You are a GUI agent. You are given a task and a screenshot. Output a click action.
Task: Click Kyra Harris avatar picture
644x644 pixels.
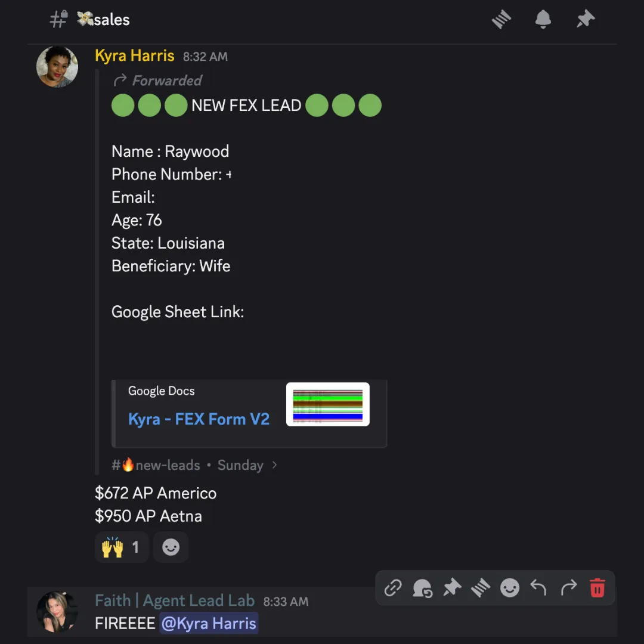57,67
